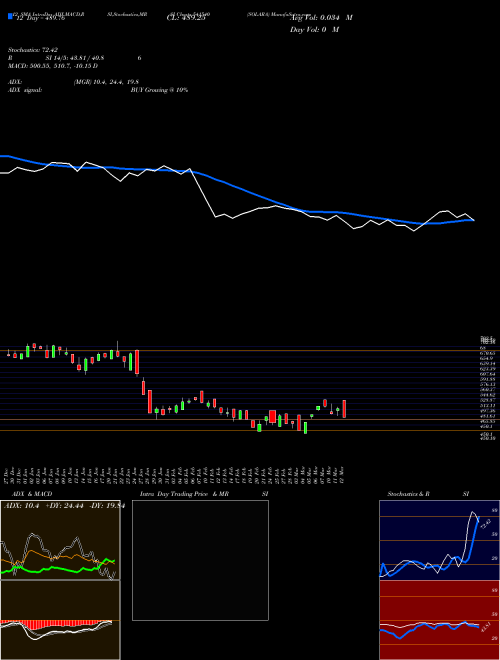Viewport: 500px width, 660px height.
Task: Click the CL: 489.25 closing price label
Action: [186, 18]
